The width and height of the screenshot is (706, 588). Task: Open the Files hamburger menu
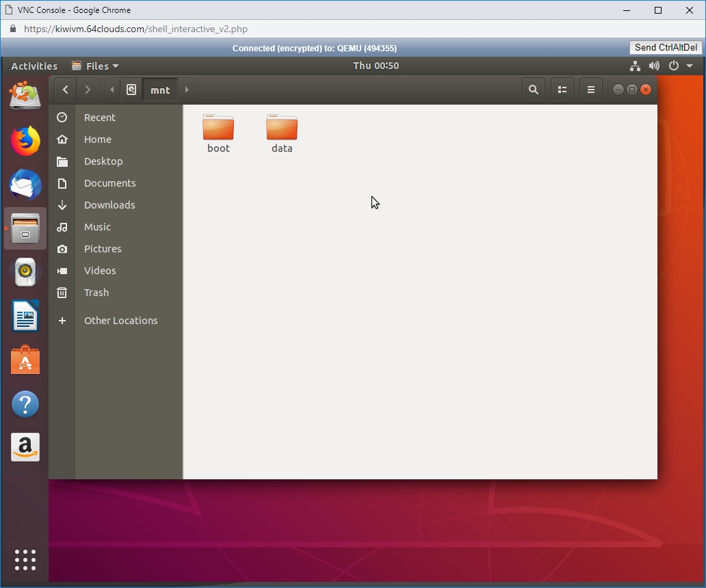pos(591,90)
